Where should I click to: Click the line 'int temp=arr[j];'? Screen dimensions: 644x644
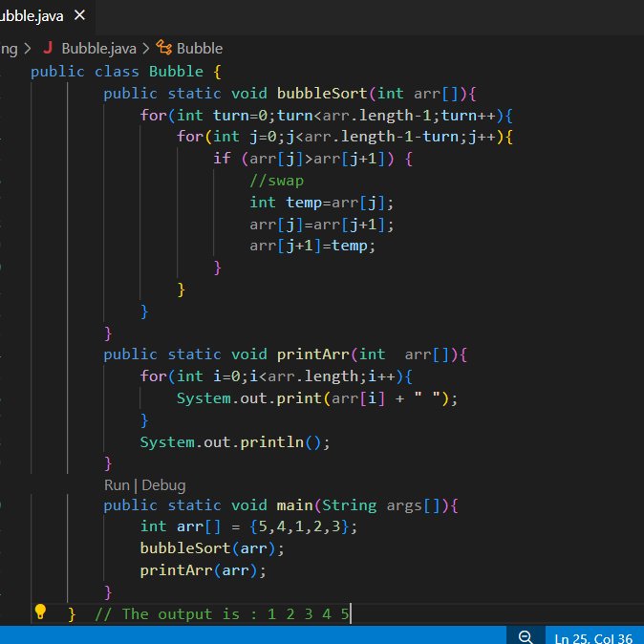(x=322, y=203)
